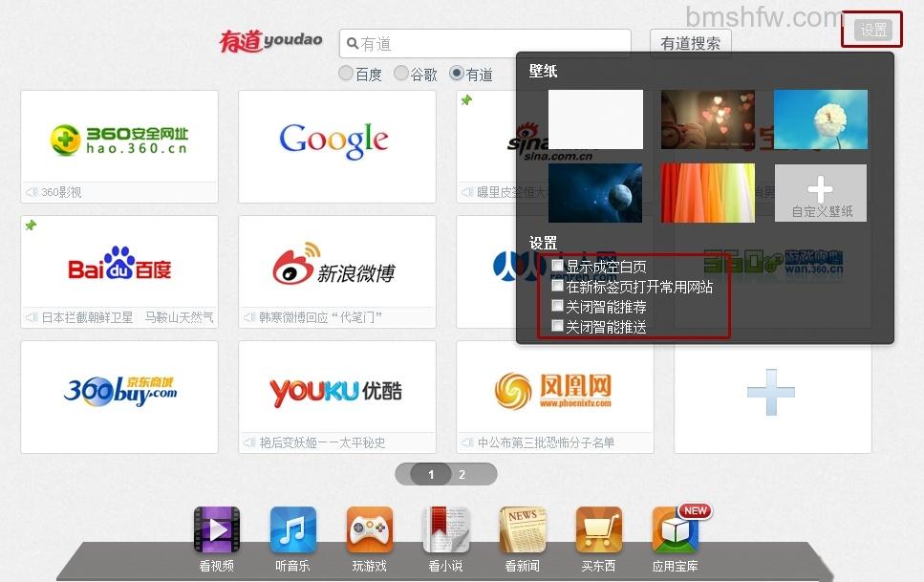Open the Google tile

pyautogui.click(x=337, y=147)
